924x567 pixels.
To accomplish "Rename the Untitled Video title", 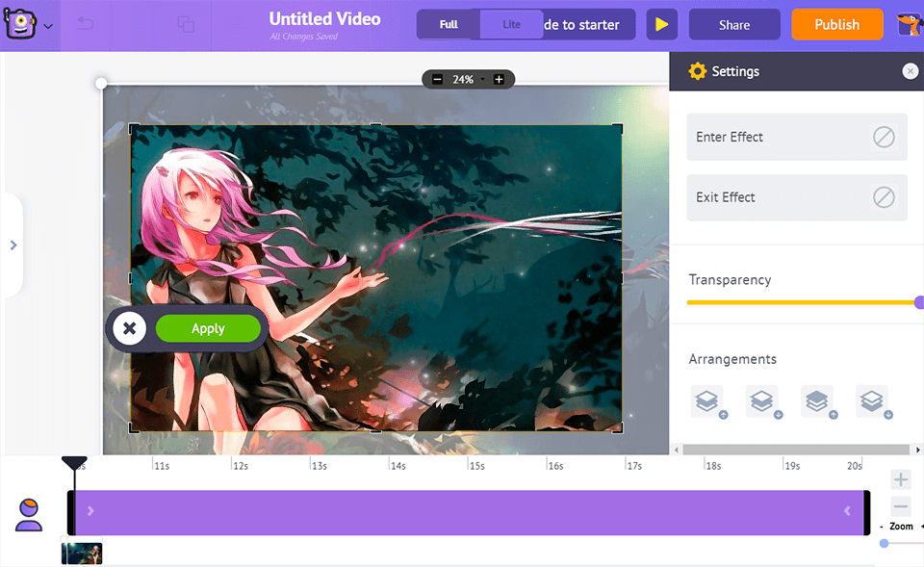I will tap(324, 19).
